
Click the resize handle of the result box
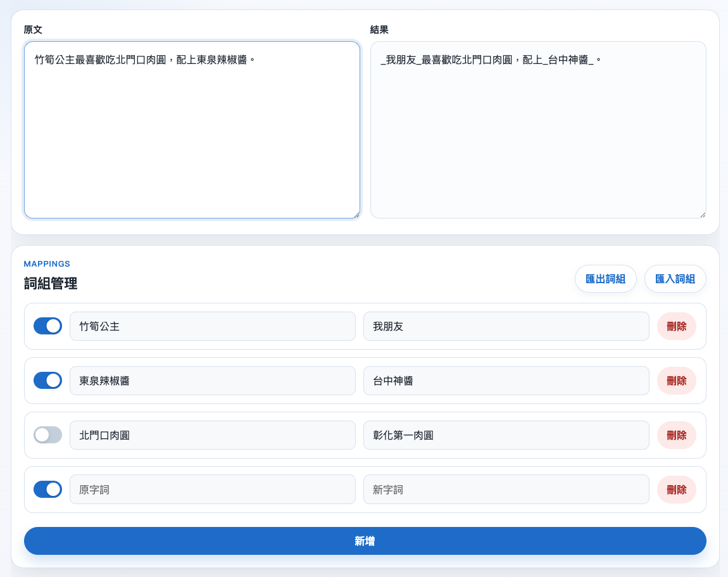[701, 215]
